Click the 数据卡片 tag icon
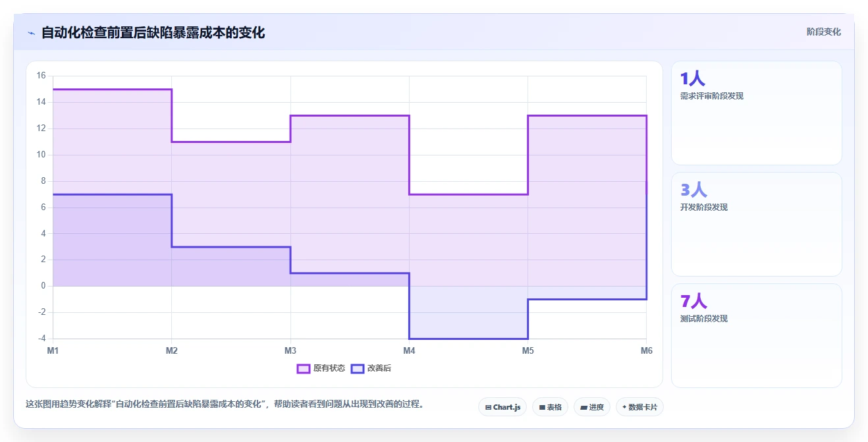The width and height of the screenshot is (868, 442). (624, 407)
